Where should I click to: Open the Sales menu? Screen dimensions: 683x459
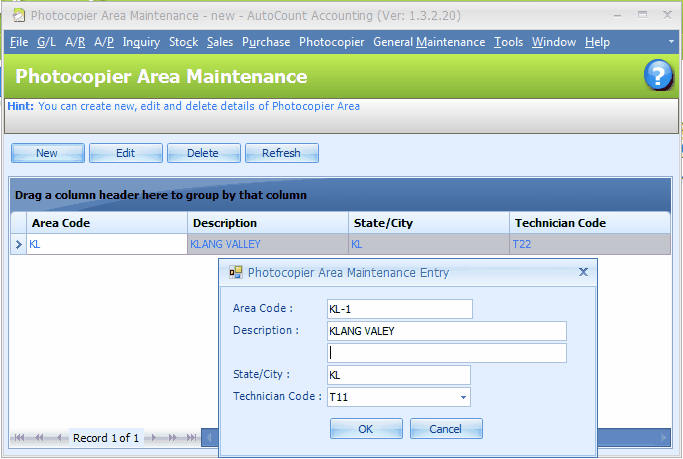pos(220,42)
